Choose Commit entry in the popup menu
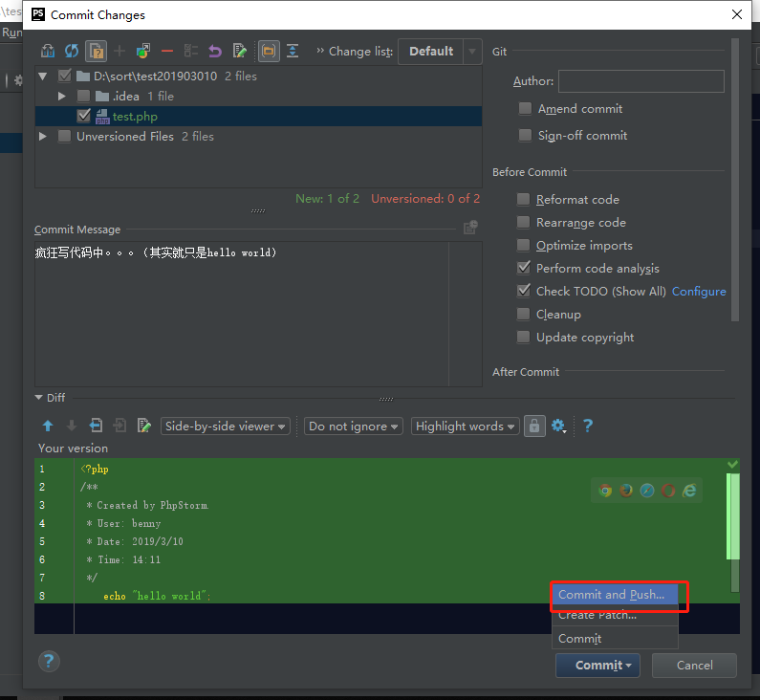This screenshot has width=760, height=700. coord(615,639)
